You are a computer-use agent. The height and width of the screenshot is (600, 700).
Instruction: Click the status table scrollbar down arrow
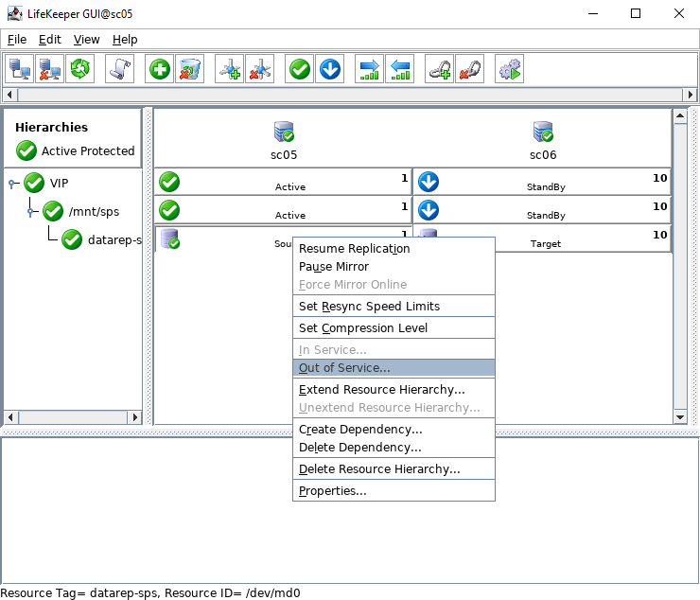(x=680, y=416)
